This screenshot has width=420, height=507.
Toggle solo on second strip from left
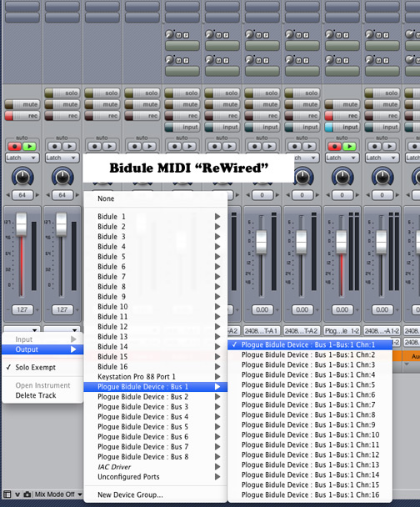point(62,93)
